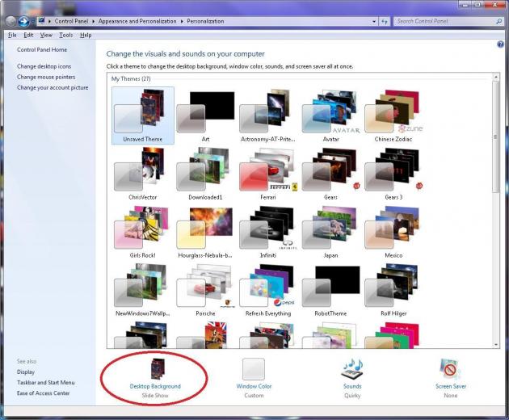Open the Tools menu
This screenshot has width=509, height=420.
click(x=66, y=35)
